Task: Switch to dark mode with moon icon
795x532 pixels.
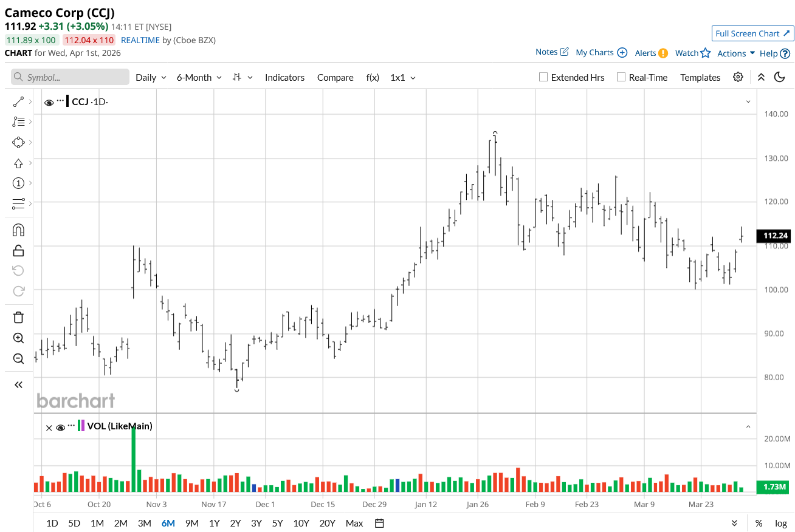Action: click(x=779, y=77)
